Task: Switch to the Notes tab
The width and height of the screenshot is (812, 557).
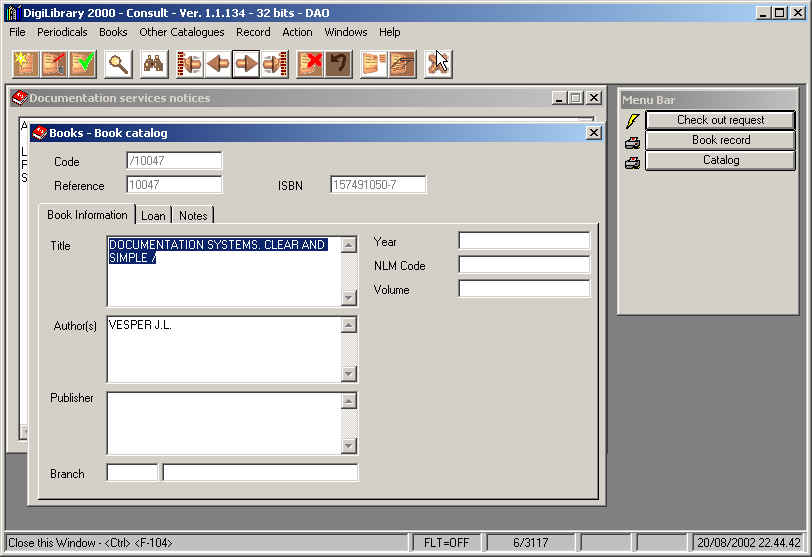Action: 193,216
